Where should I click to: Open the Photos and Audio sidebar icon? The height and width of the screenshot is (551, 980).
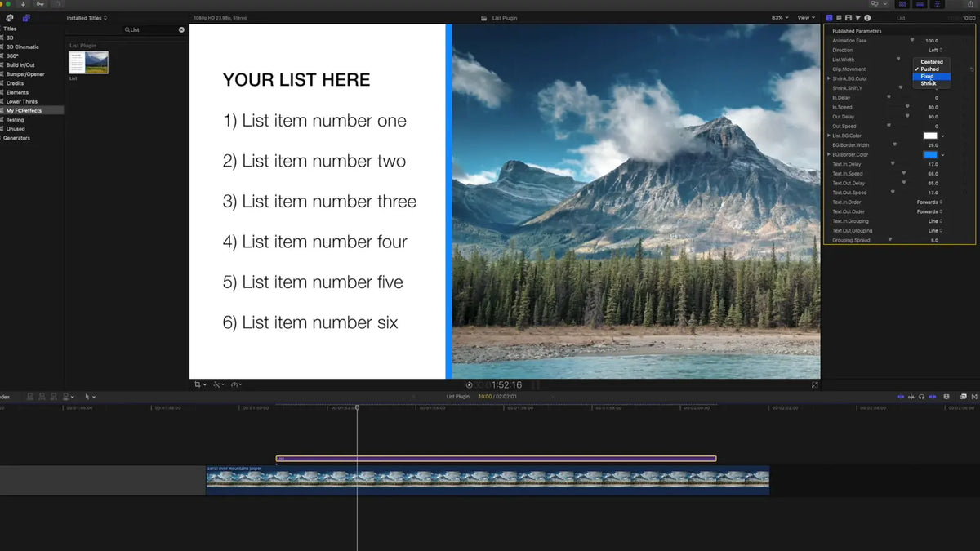[10, 18]
